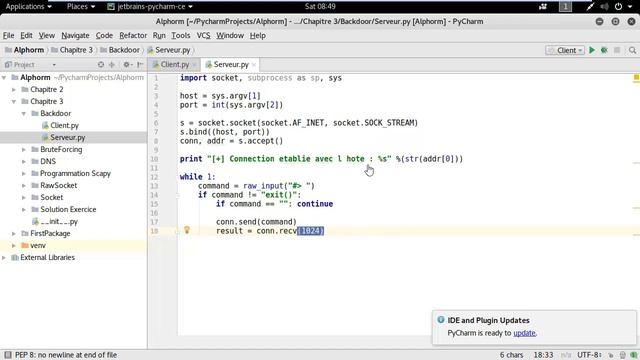Open Search Everywhere magnifier icon

[x=632, y=50]
